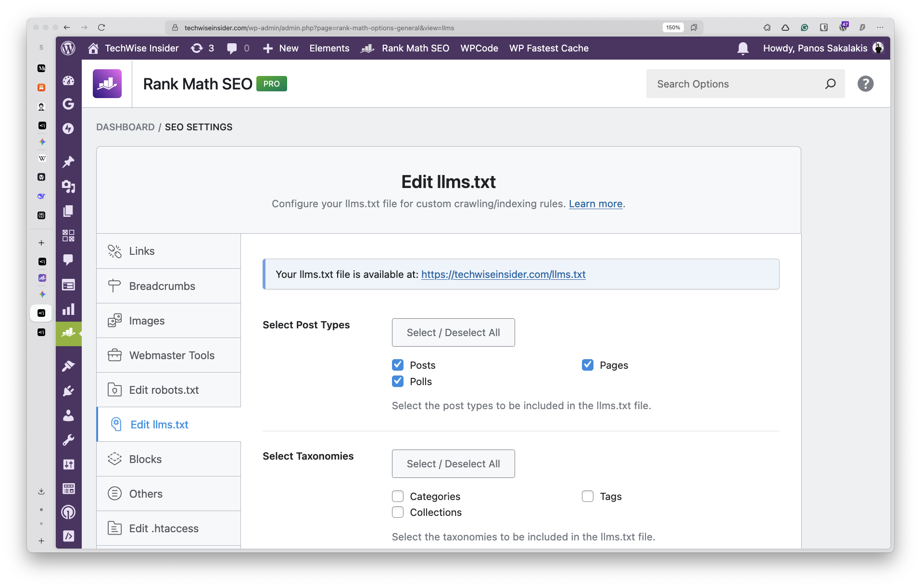Open the bar chart analytics sidebar icon
Image resolution: width=921 pixels, height=588 pixels.
(68, 309)
